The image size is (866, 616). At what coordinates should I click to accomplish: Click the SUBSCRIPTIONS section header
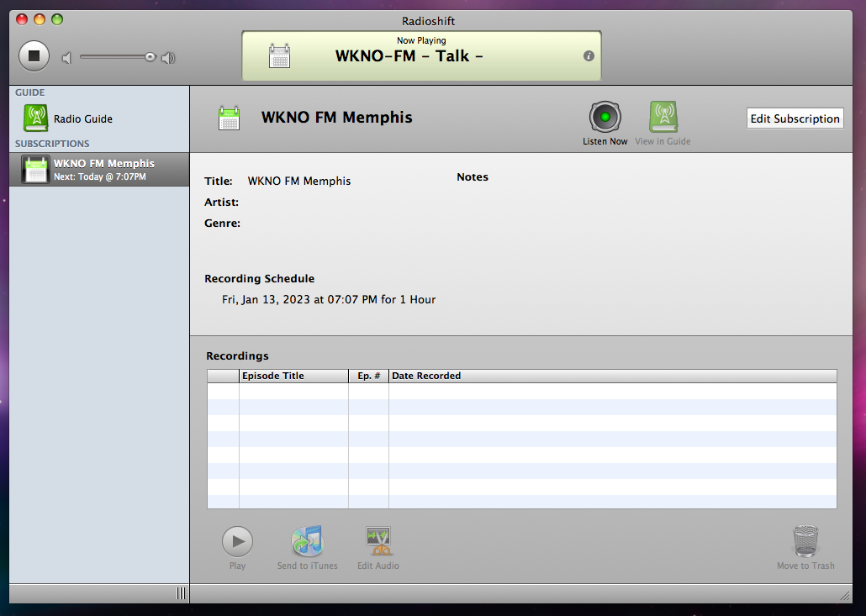(x=52, y=144)
